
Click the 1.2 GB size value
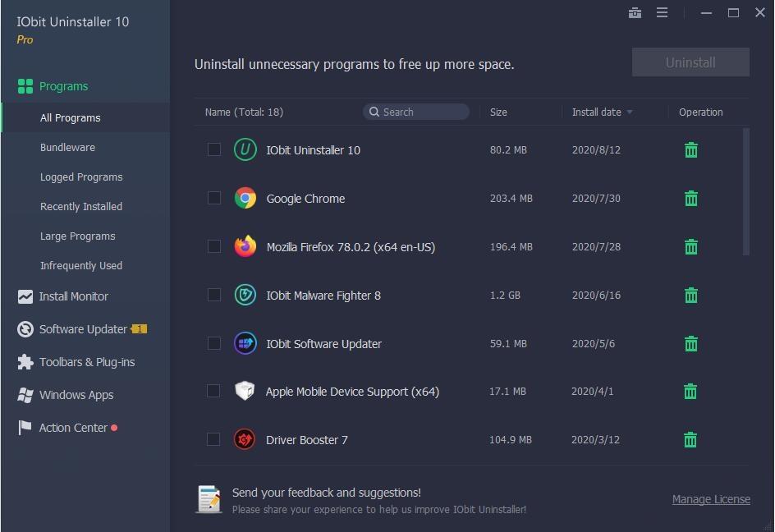[505, 296]
